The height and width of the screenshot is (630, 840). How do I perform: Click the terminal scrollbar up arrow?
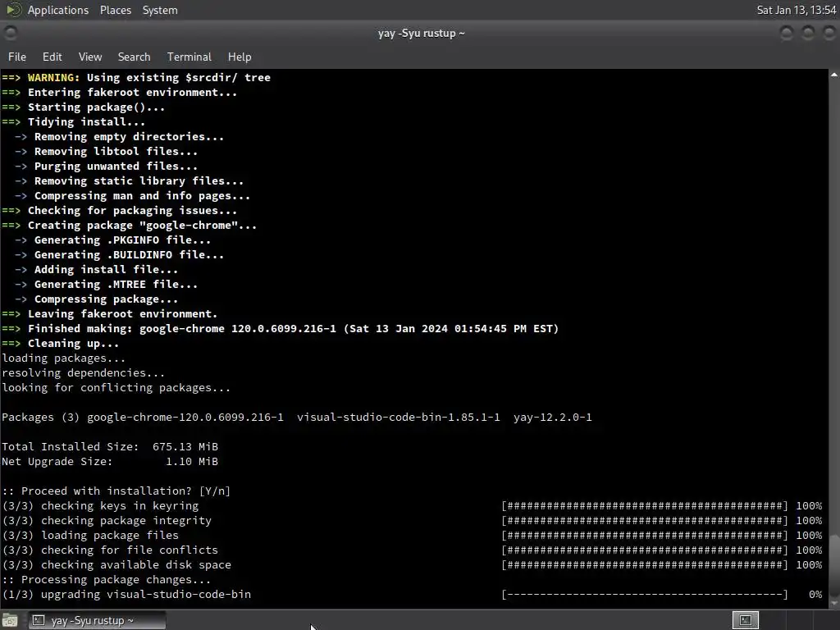point(834,75)
